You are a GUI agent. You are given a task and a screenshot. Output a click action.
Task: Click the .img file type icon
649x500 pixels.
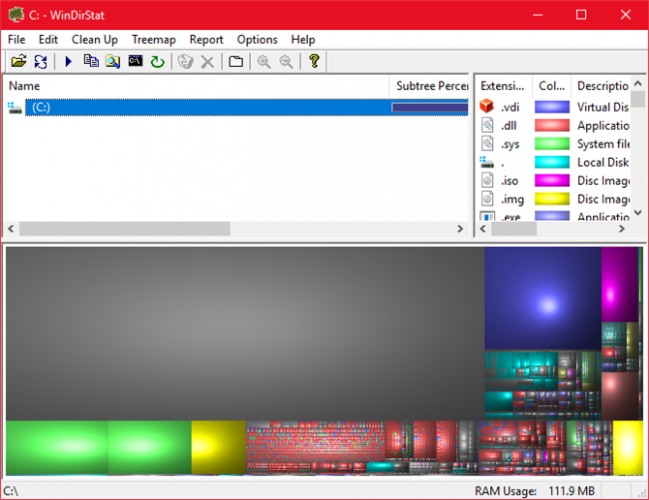pos(488,199)
